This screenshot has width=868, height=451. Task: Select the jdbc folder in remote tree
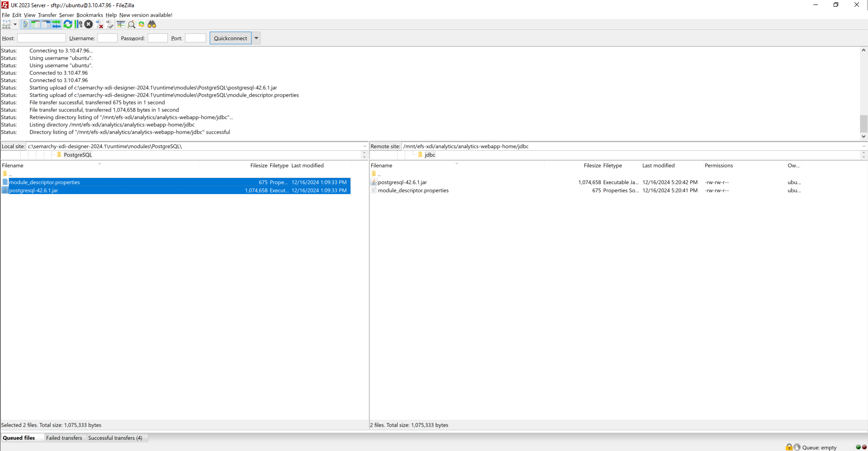click(x=430, y=155)
